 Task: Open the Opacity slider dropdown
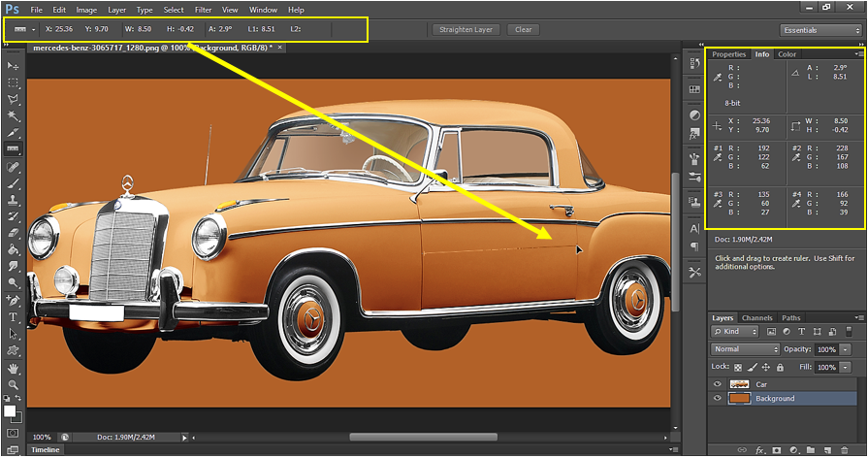click(846, 349)
